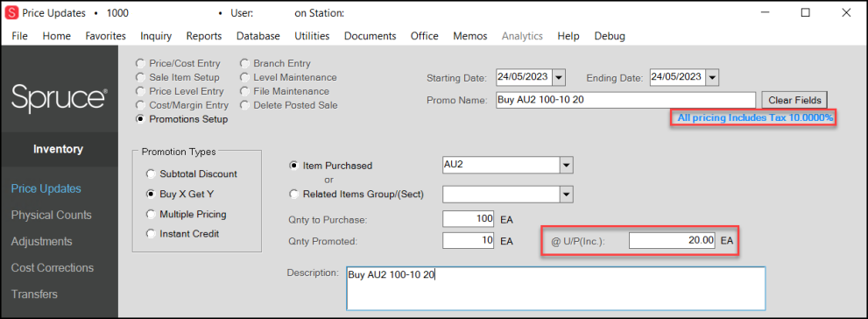
Task: Enable the Related Items Group option
Action: [294, 194]
